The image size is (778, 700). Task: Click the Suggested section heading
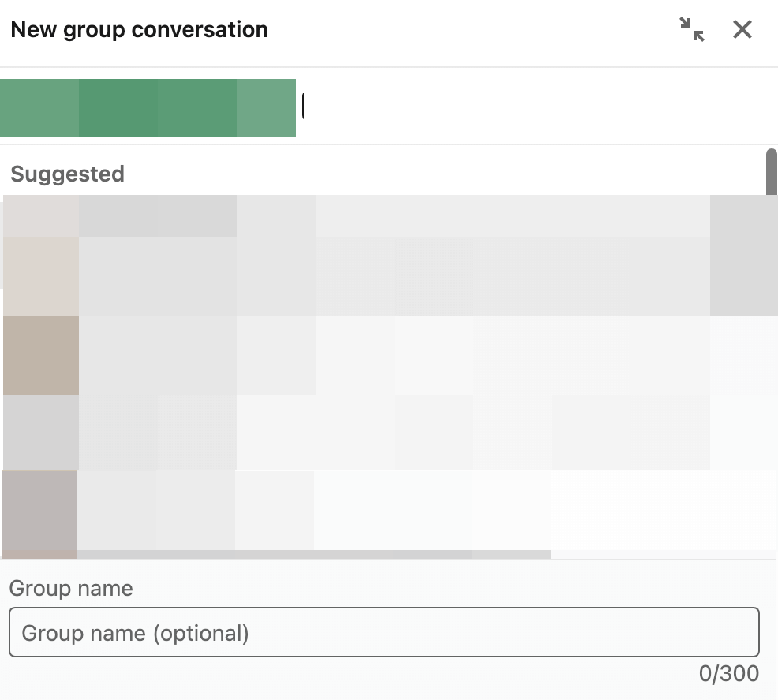coord(68,174)
